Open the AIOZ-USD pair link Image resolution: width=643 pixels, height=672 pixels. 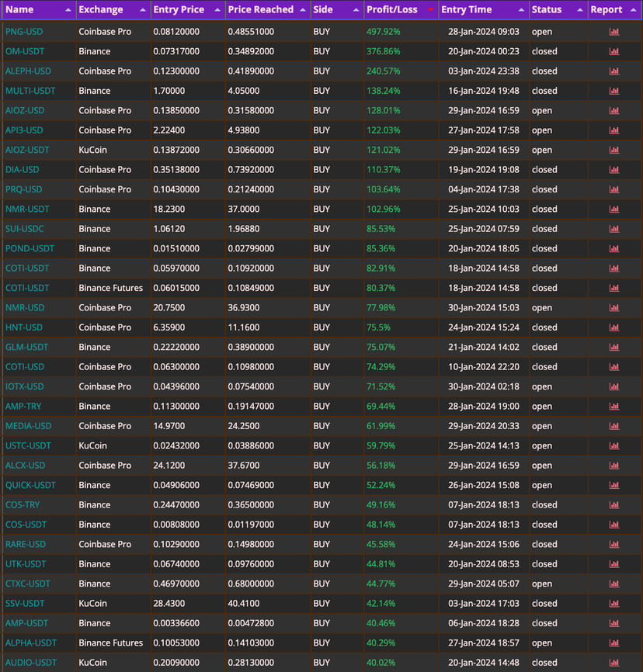coord(25,110)
